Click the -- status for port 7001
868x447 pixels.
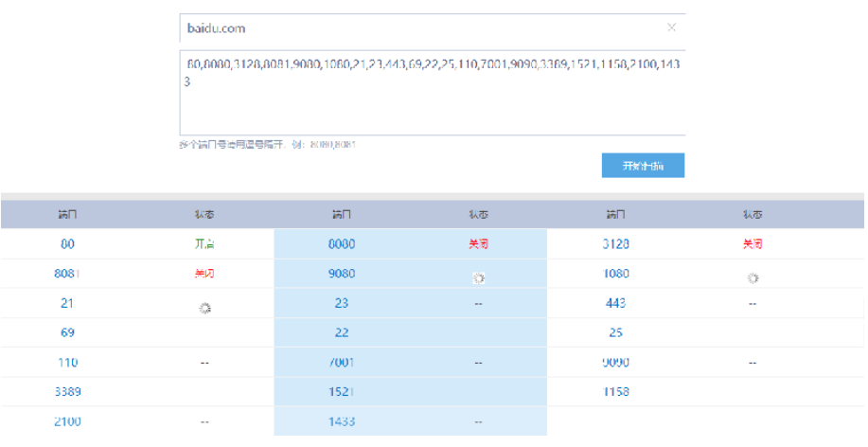click(479, 363)
